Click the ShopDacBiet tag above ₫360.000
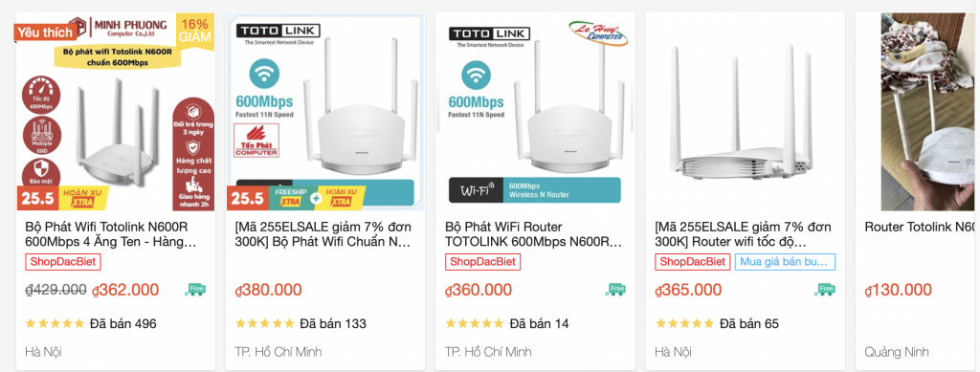The width and height of the screenshot is (980, 372). tap(483, 262)
